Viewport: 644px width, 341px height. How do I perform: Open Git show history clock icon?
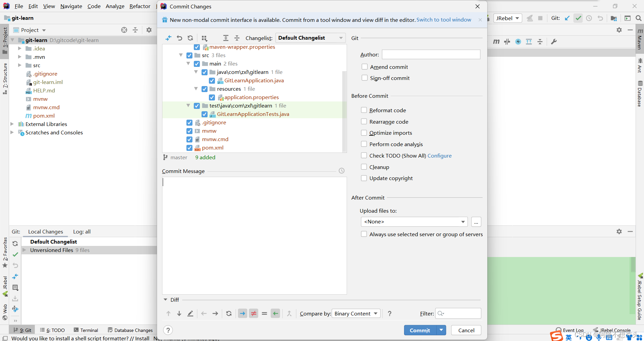(589, 18)
